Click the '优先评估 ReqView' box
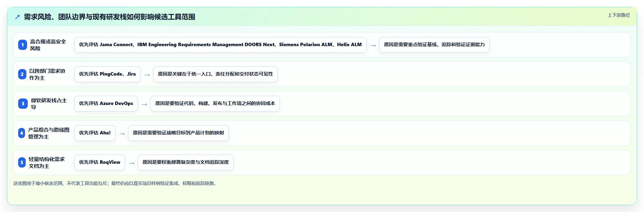 click(100, 162)
